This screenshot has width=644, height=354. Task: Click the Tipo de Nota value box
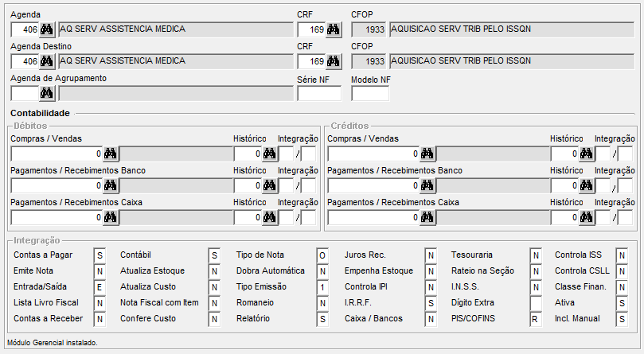click(x=322, y=255)
